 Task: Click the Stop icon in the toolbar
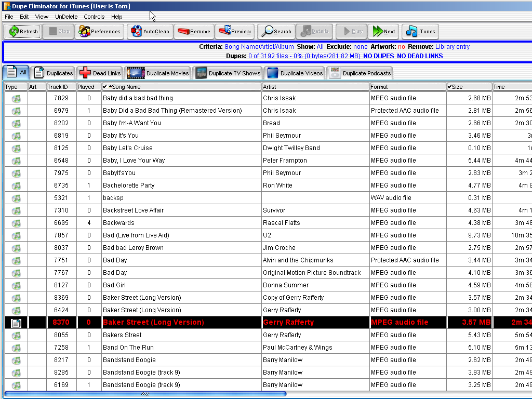58,31
